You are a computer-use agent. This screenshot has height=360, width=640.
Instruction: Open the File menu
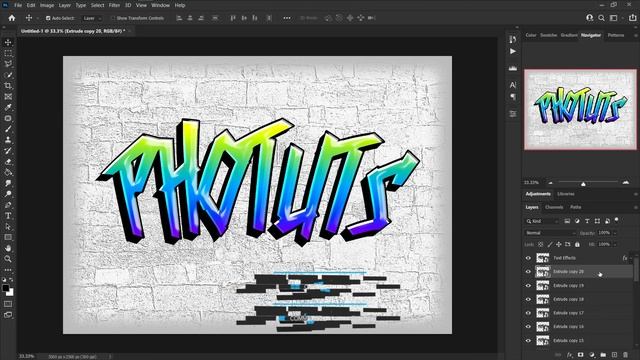pos(18,5)
